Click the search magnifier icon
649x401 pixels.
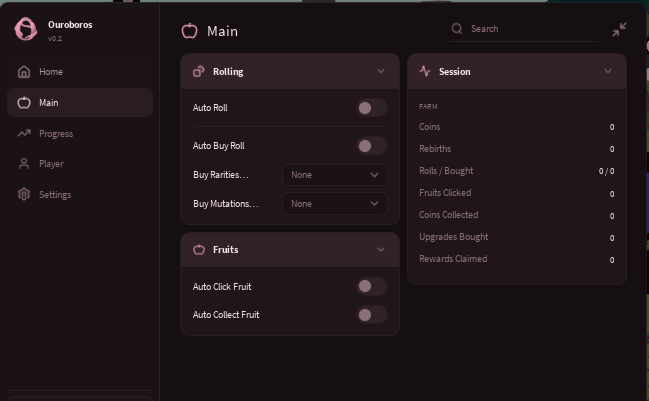point(457,29)
